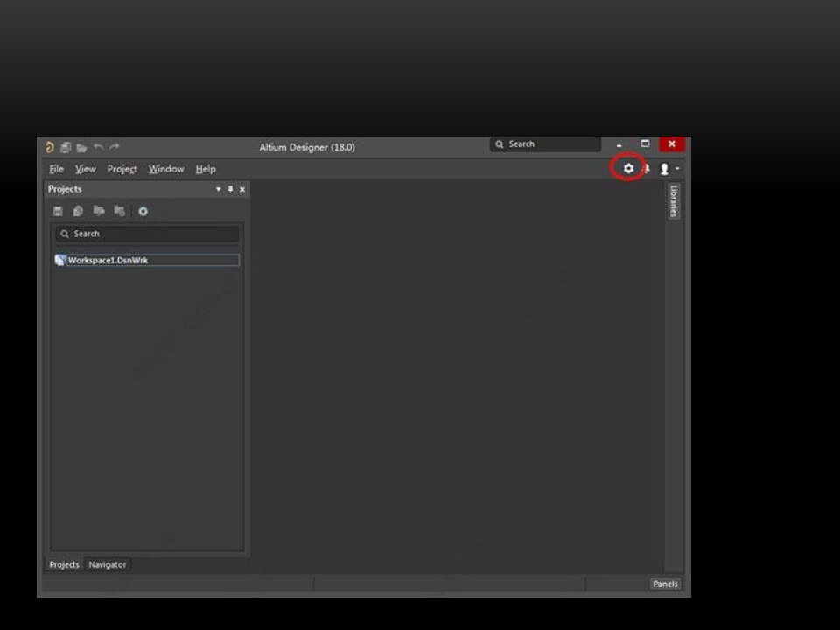Switch to the Projects bottom tab
Viewport: 840px width, 630px height.
(x=64, y=564)
